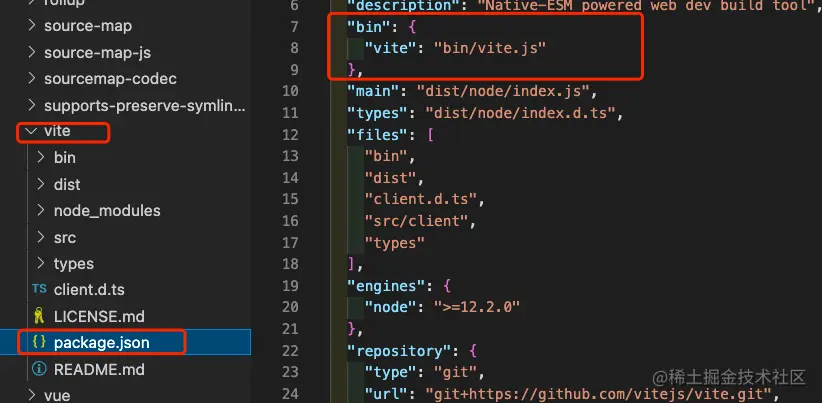Image resolution: width=822 pixels, height=403 pixels.
Task: Click the "dist" string on line 14
Action: 390,178
